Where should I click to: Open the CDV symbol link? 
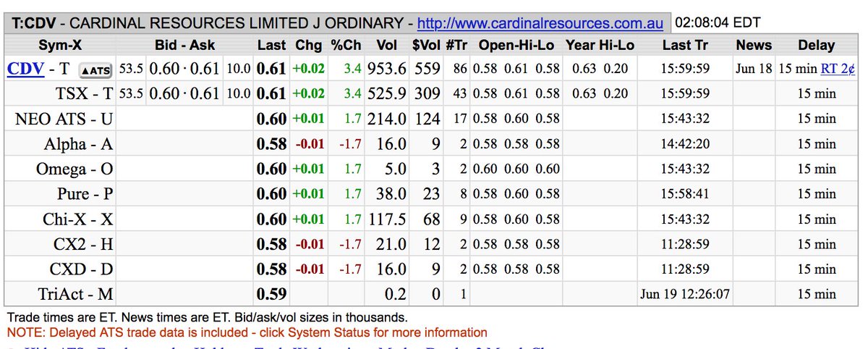[27, 70]
